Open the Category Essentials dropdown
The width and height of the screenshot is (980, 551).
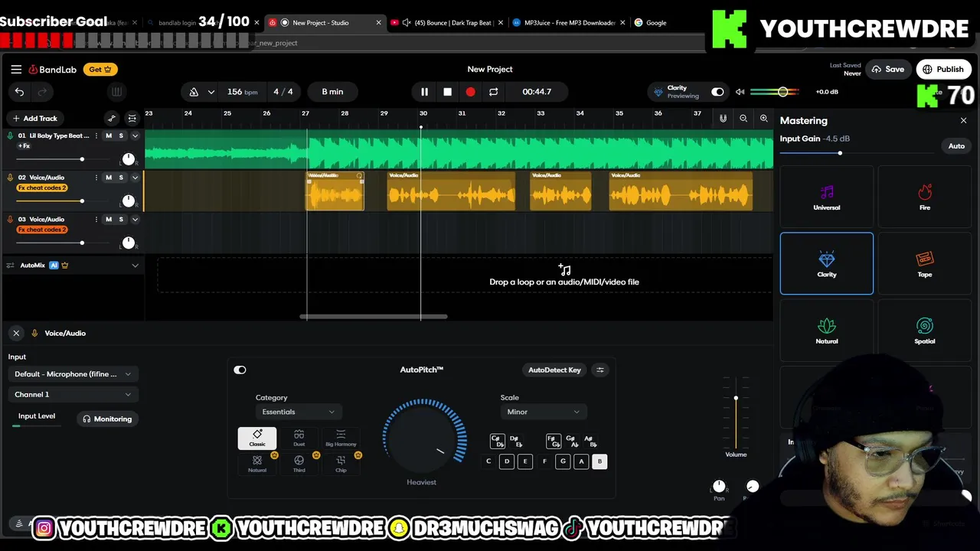pos(298,412)
